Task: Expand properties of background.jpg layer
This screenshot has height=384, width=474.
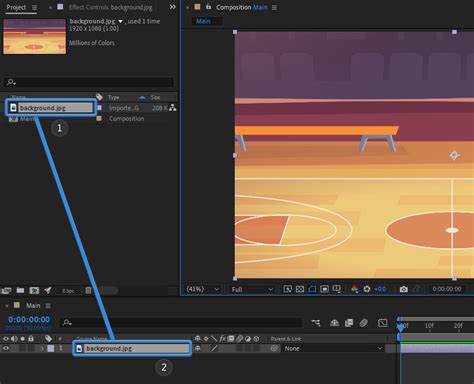Action: coord(42,348)
